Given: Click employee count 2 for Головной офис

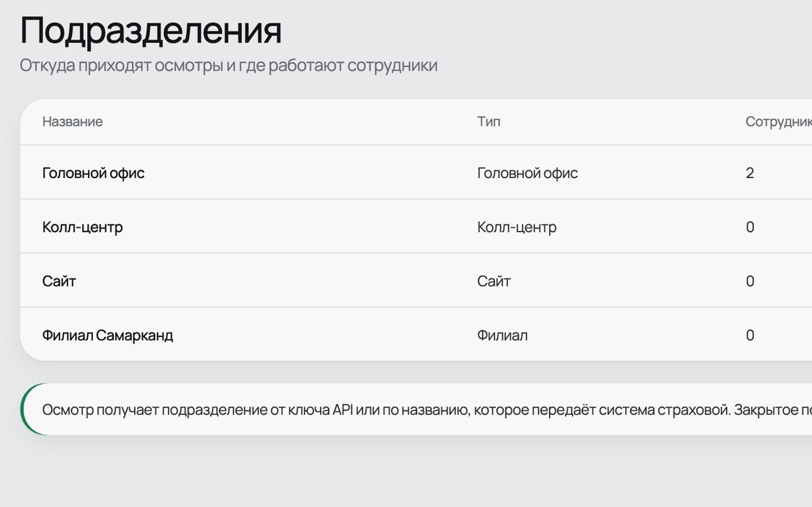Looking at the screenshot, I should tap(749, 173).
